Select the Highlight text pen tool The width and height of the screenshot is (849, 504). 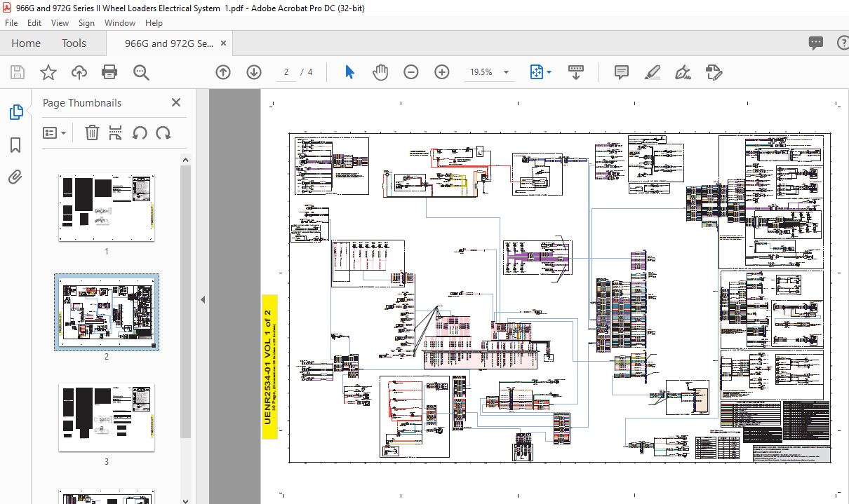[x=653, y=72]
